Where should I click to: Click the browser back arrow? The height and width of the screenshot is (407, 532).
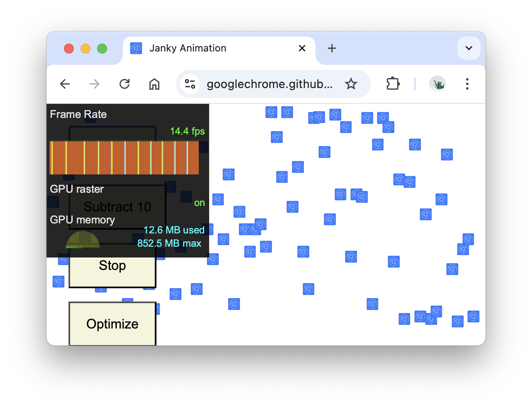click(65, 84)
